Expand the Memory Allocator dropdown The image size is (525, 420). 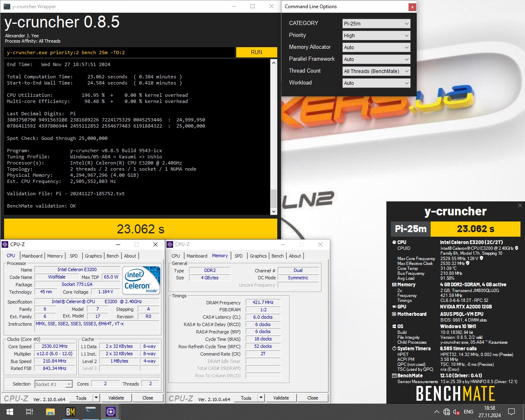[x=376, y=47]
